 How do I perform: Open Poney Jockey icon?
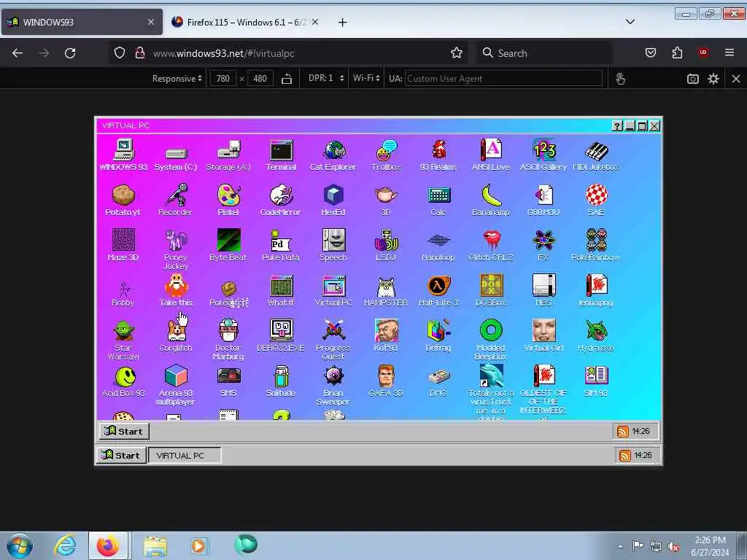[176, 249]
